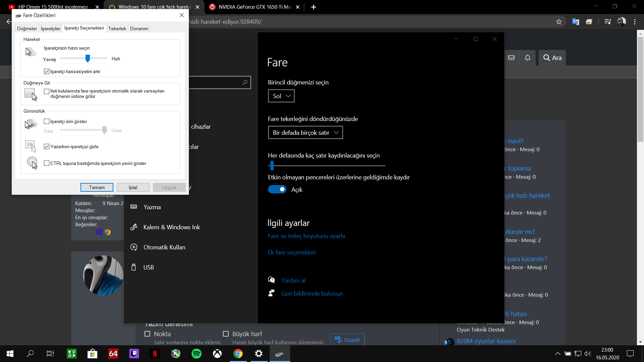Screen dimensions: 644x362
Task: Click the Spotify icon in the taskbar
Action: pyautogui.click(x=197, y=354)
